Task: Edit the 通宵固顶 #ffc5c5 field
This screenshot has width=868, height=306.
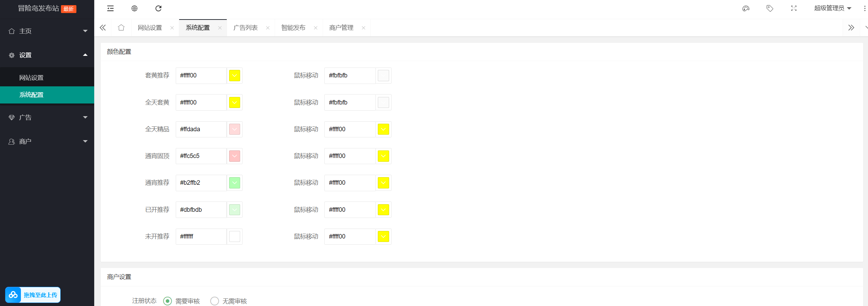Action: pyautogui.click(x=201, y=156)
